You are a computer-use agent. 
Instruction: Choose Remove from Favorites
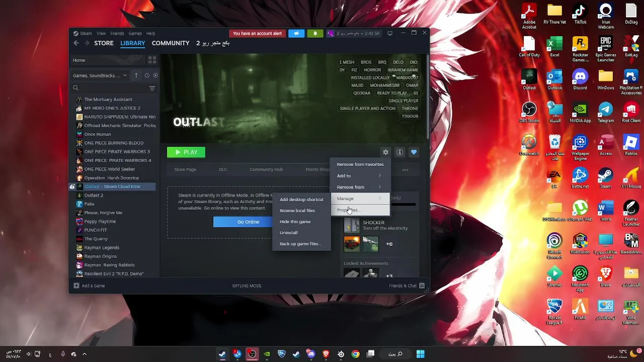pos(360,164)
